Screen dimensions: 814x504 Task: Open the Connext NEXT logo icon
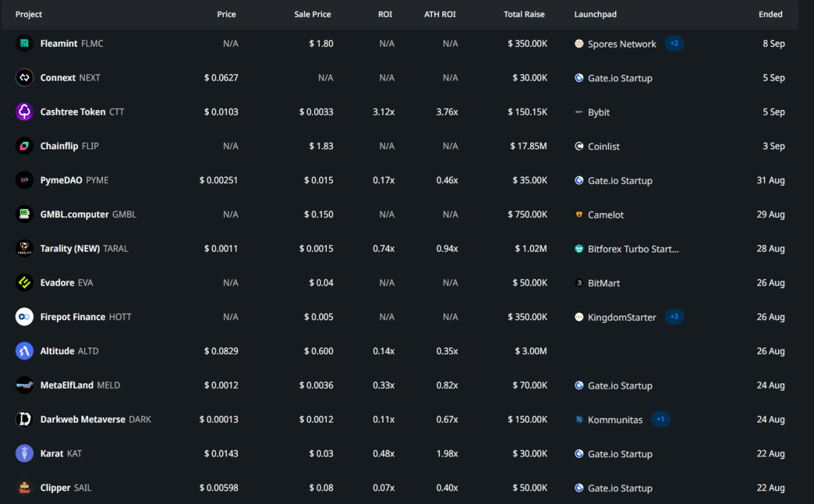click(24, 77)
